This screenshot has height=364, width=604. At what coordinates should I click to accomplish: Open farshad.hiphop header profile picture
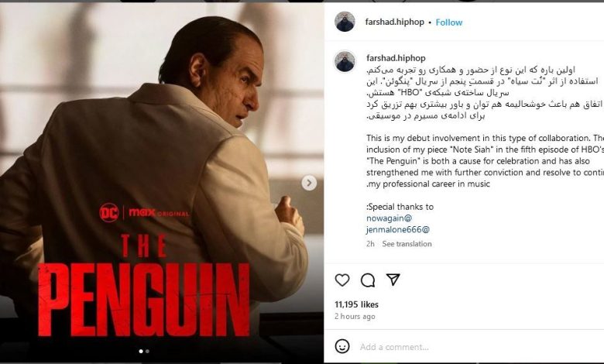(x=345, y=22)
